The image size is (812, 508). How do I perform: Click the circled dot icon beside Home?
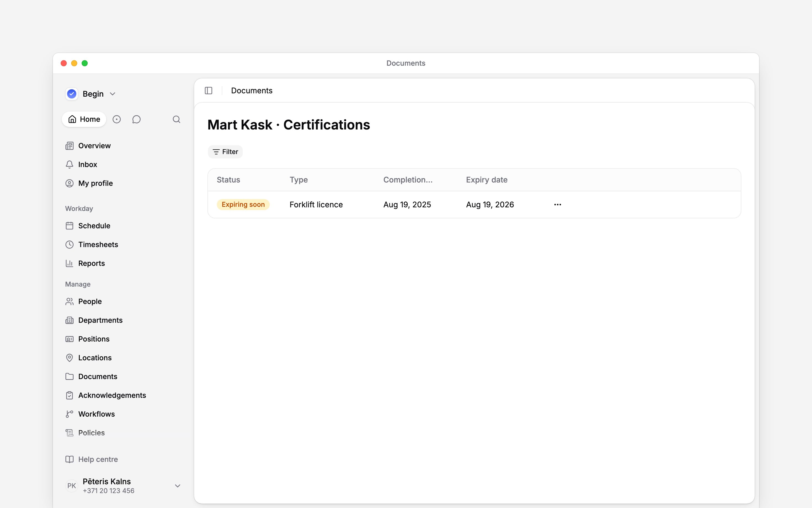coord(116,119)
